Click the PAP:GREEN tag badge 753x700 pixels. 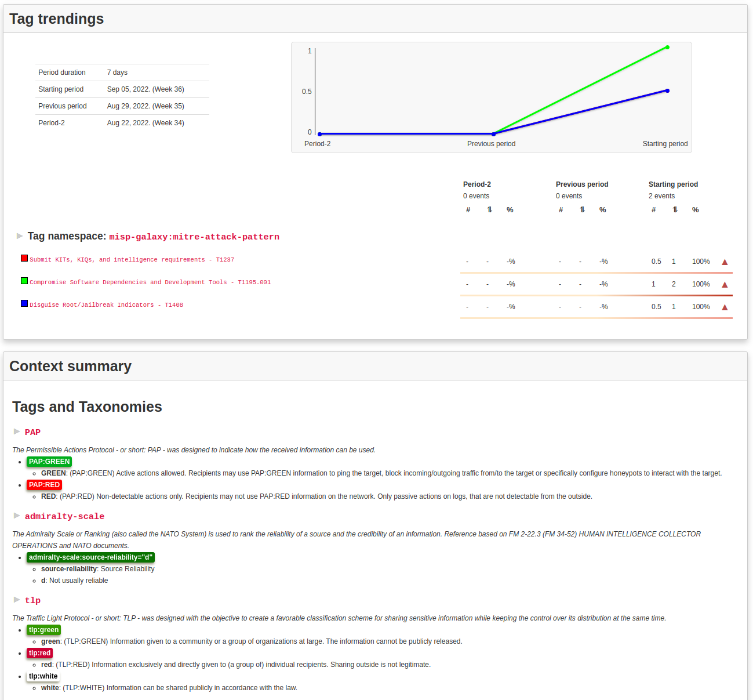pos(49,462)
